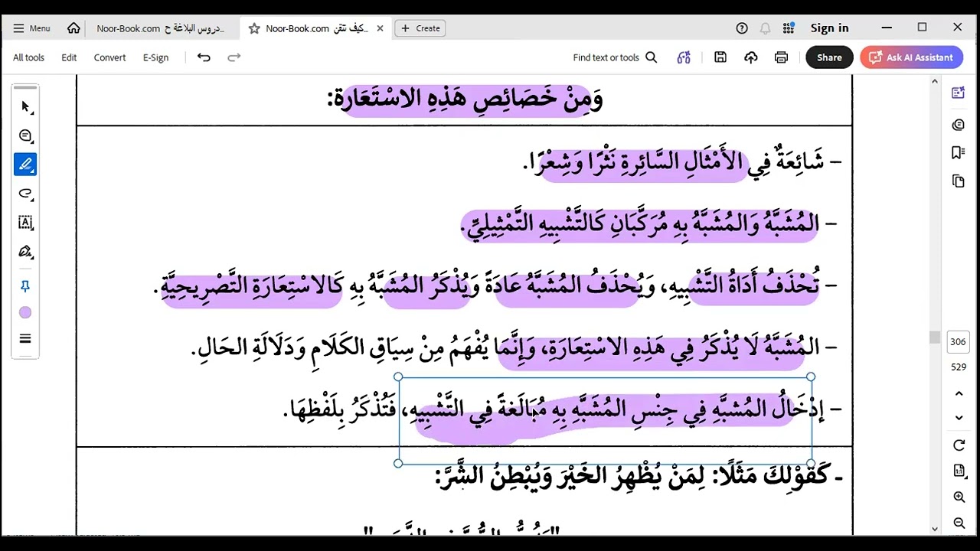
Task: Open the Convert menu
Action: 109,57
